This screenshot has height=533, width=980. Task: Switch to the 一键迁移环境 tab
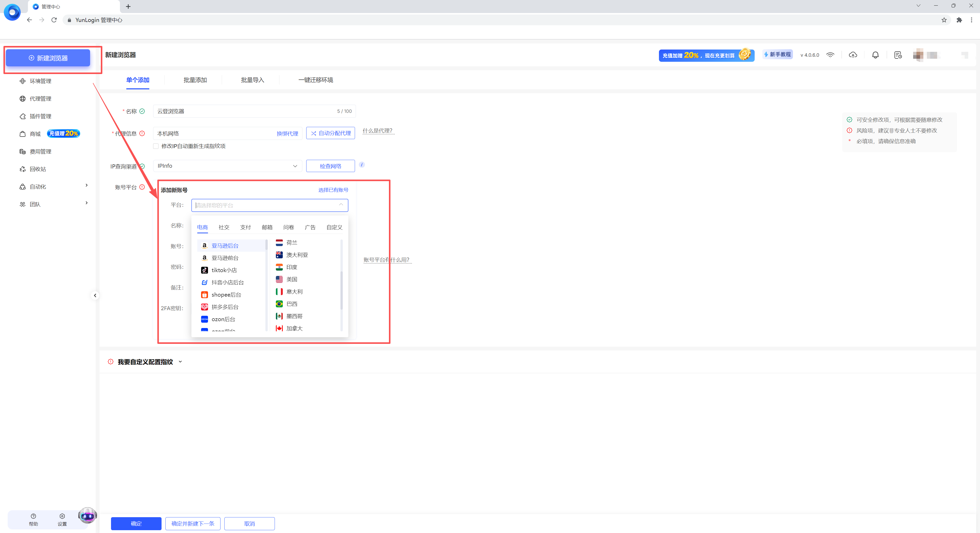coord(316,80)
